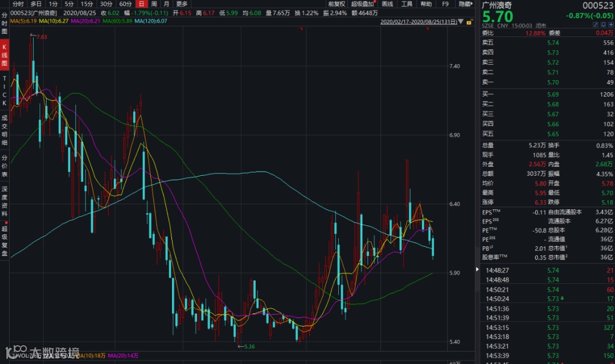Open the 画线 drawing tools menu

coord(387,3)
